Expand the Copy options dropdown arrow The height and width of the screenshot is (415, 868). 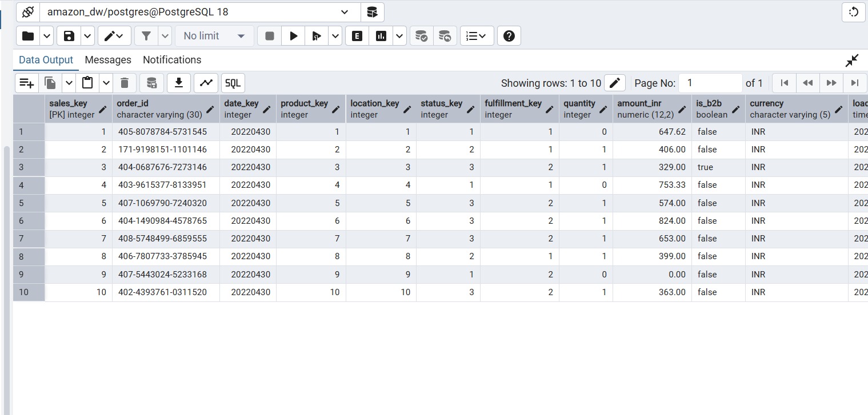[69, 83]
